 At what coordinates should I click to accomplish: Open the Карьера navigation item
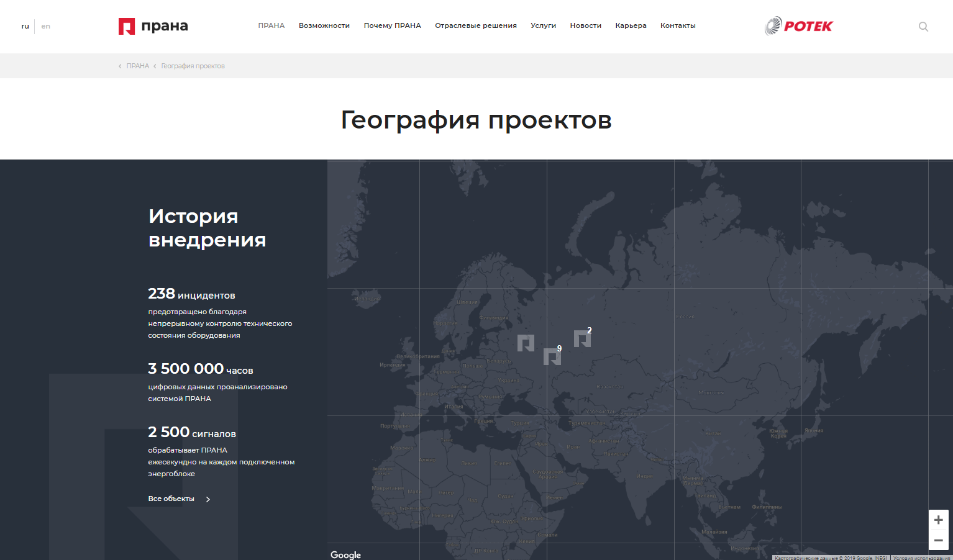[x=631, y=25]
